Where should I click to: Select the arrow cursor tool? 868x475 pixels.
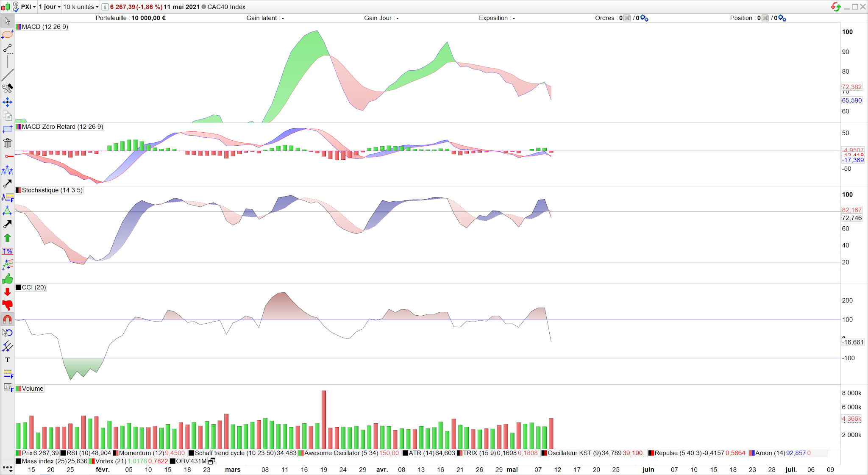pyautogui.click(x=7, y=21)
